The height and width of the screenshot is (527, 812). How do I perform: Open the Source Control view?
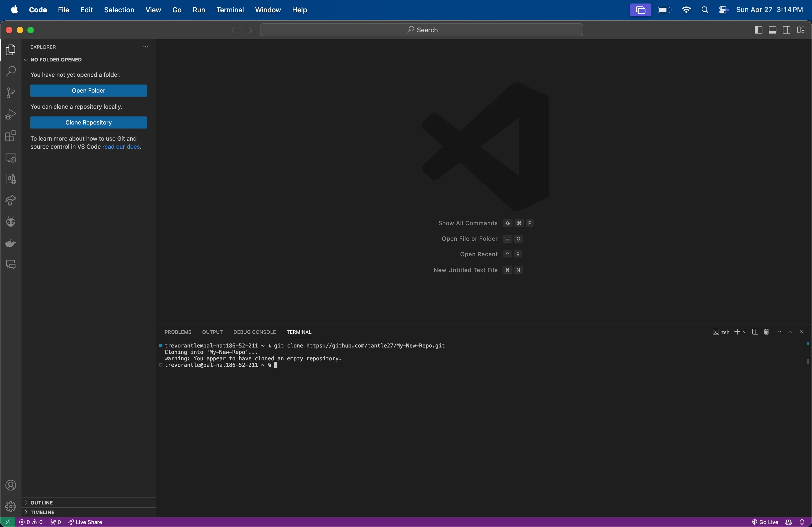pos(11,93)
